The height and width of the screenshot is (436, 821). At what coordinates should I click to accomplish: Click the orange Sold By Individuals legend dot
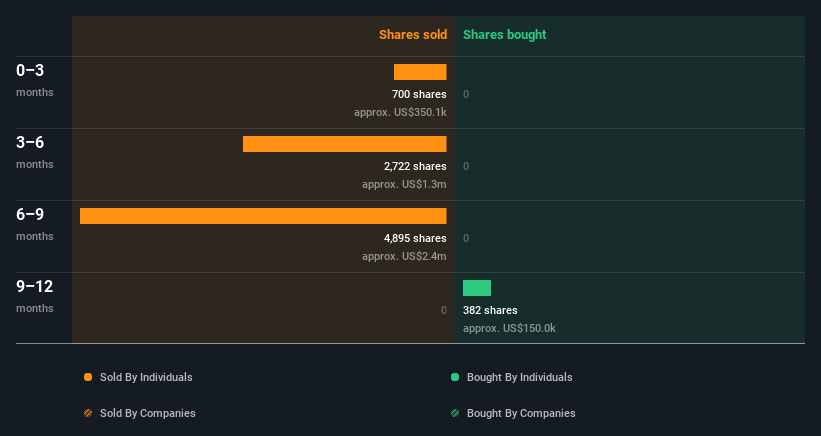[88, 377]
